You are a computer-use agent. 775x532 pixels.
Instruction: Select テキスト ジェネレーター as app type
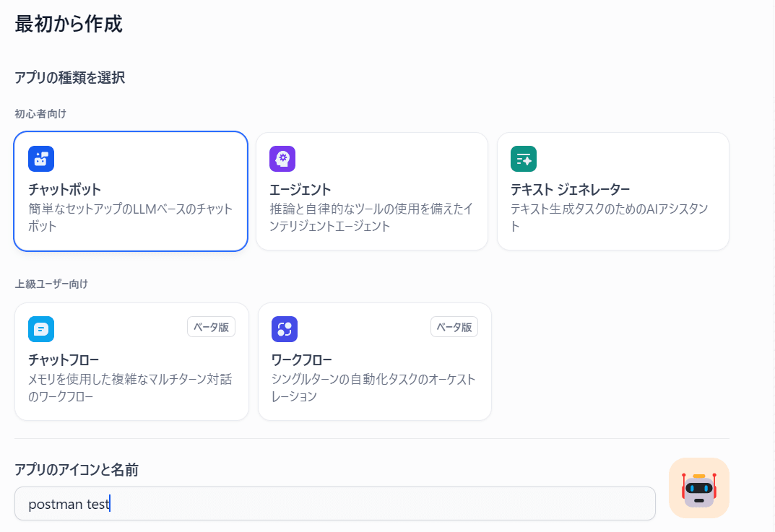click(570, 190)
